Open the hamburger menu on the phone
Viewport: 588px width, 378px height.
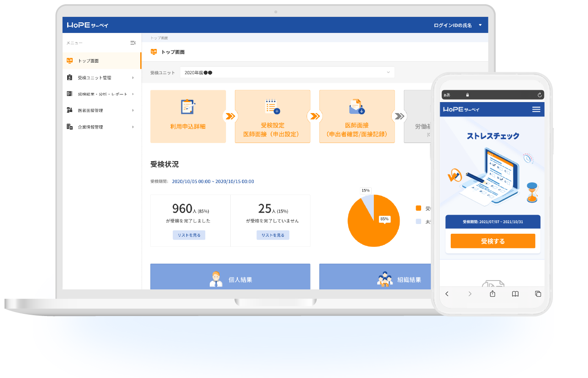(x=536, y=109)
